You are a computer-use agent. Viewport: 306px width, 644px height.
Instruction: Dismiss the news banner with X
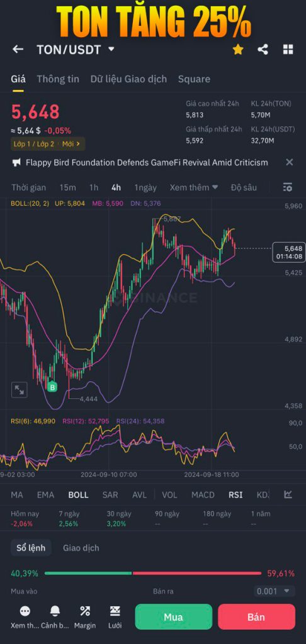point(290,162)
